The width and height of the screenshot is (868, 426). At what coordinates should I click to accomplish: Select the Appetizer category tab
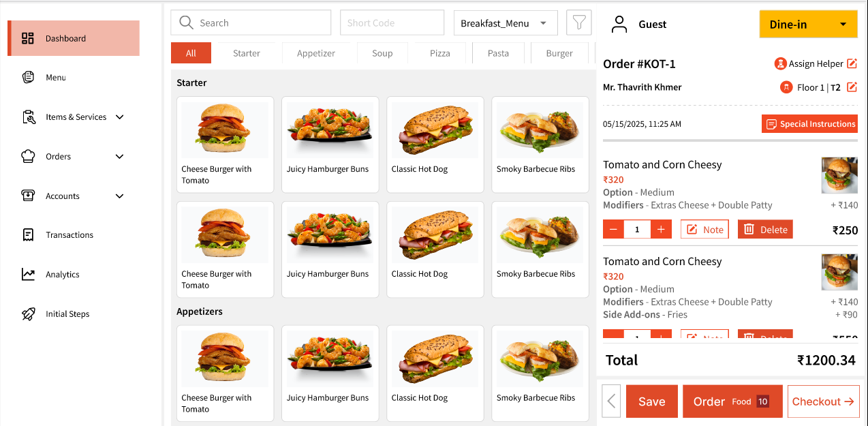point(316,53)
